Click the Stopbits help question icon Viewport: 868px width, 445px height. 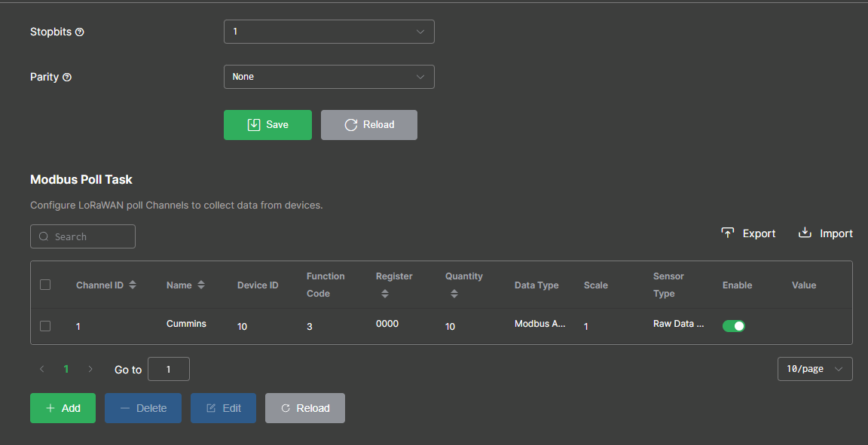(x=80, y=32)
